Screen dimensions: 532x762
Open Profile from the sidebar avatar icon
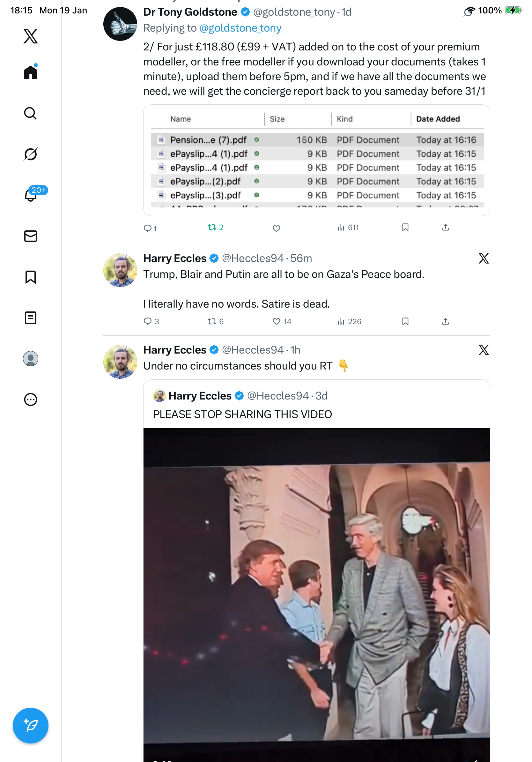(31, 358)
